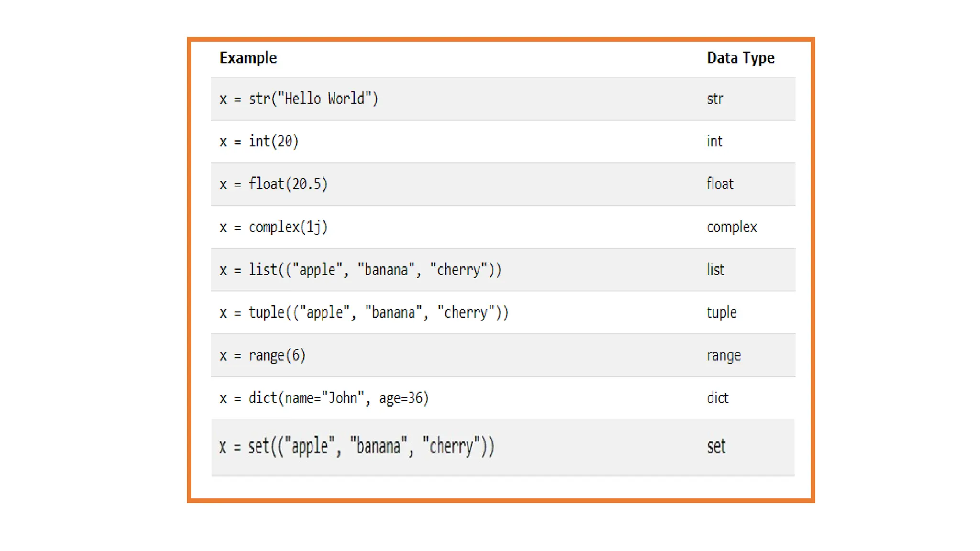The height and width of the screenshot is (551, 980).
Task: Click the Data Type column header
Action: 741,58
